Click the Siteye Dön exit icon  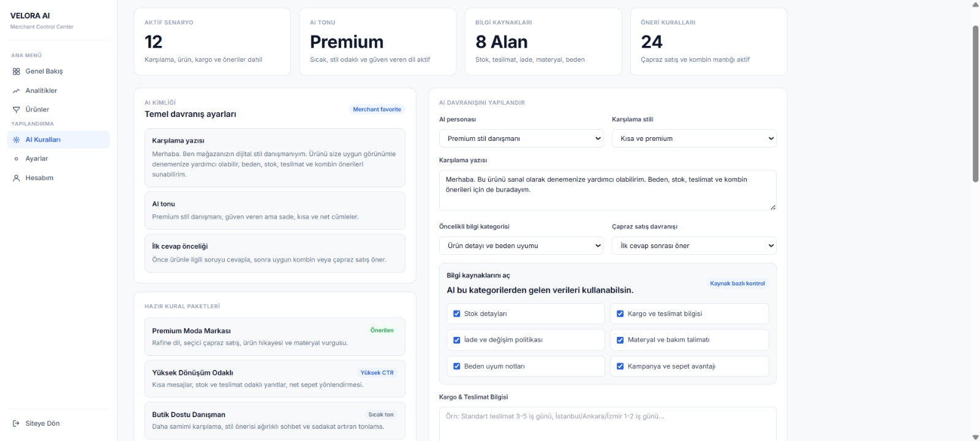pos(17,424)
